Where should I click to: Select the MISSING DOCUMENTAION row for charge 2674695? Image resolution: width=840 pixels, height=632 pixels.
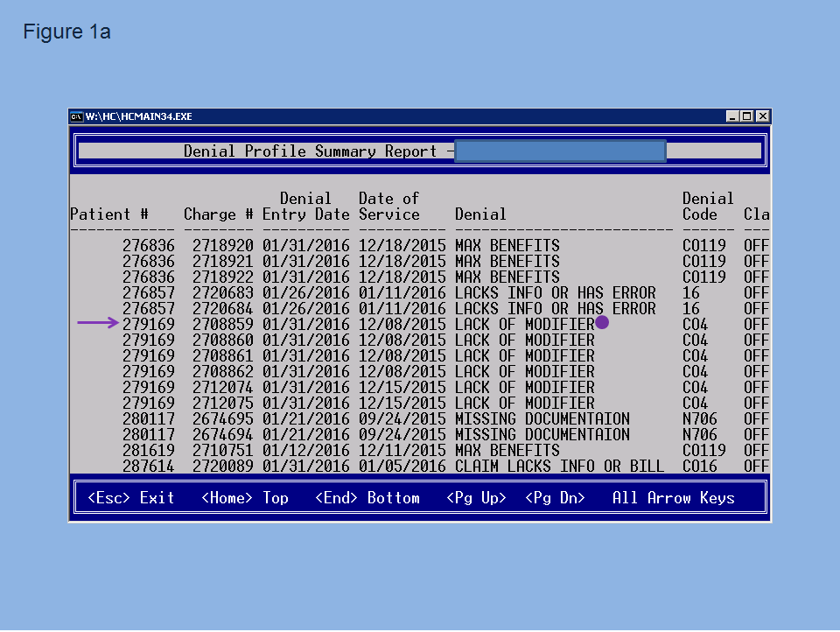[419, 418]
